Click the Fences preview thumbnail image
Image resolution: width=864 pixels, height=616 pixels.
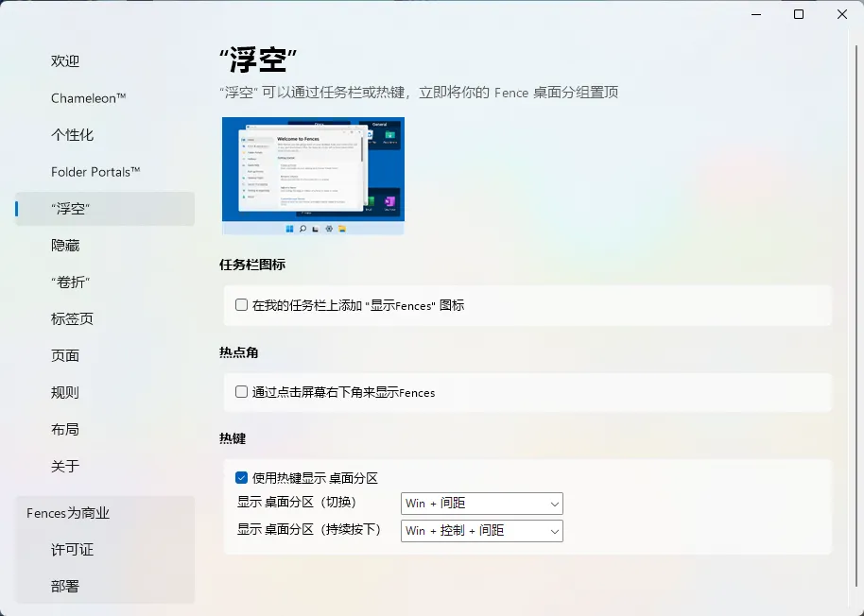tap(313, 176)
